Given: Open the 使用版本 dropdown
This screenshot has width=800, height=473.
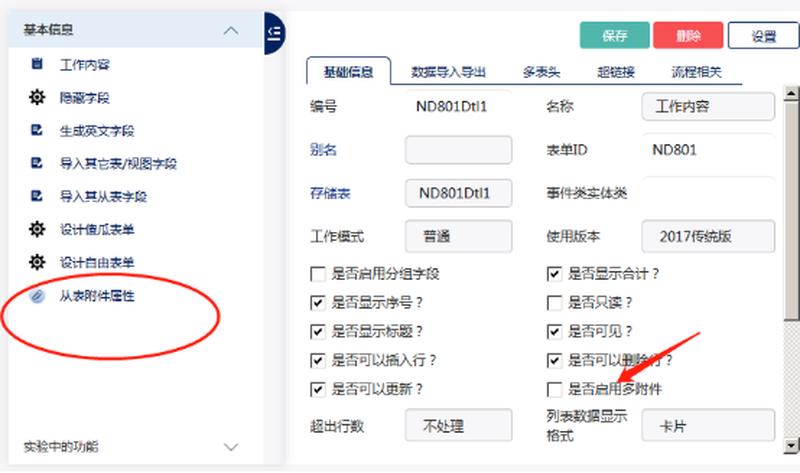Looking at the screenshot, I should pos(708,236).
